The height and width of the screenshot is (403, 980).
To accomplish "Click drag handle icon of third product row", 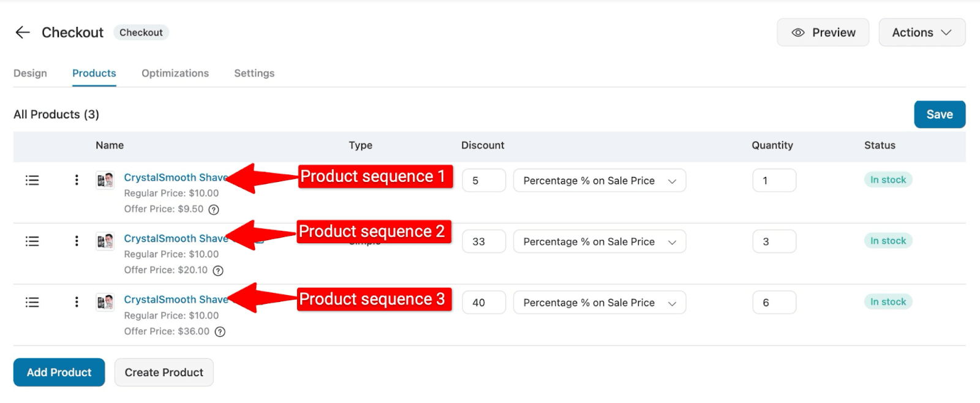I will point(32,303).
